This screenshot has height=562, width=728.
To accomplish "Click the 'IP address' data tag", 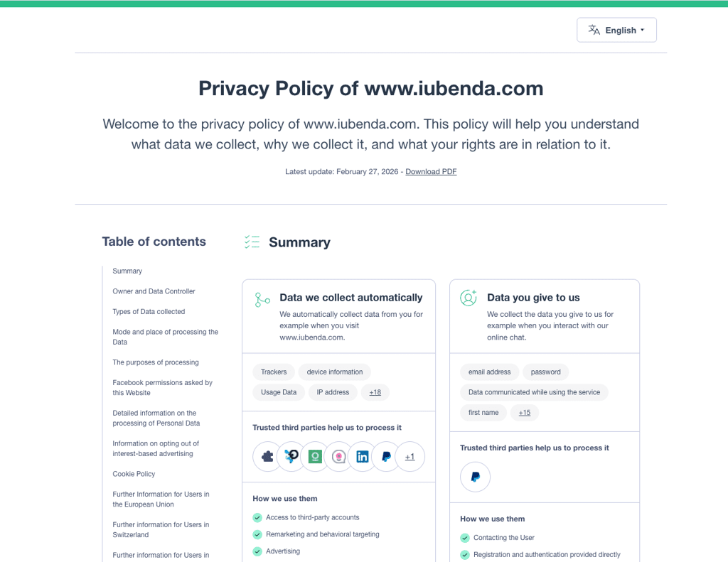I will tap(332, 391).
